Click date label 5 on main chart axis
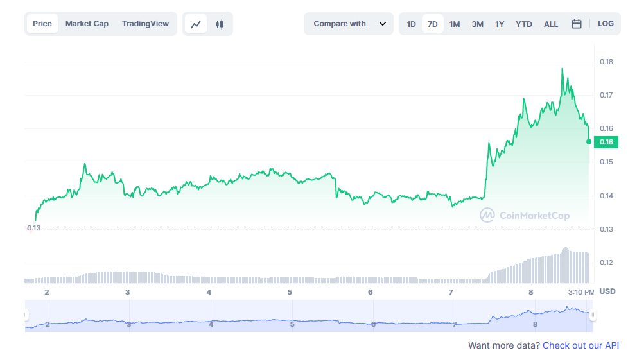This screenshot has width=637, height=364. 290,292
